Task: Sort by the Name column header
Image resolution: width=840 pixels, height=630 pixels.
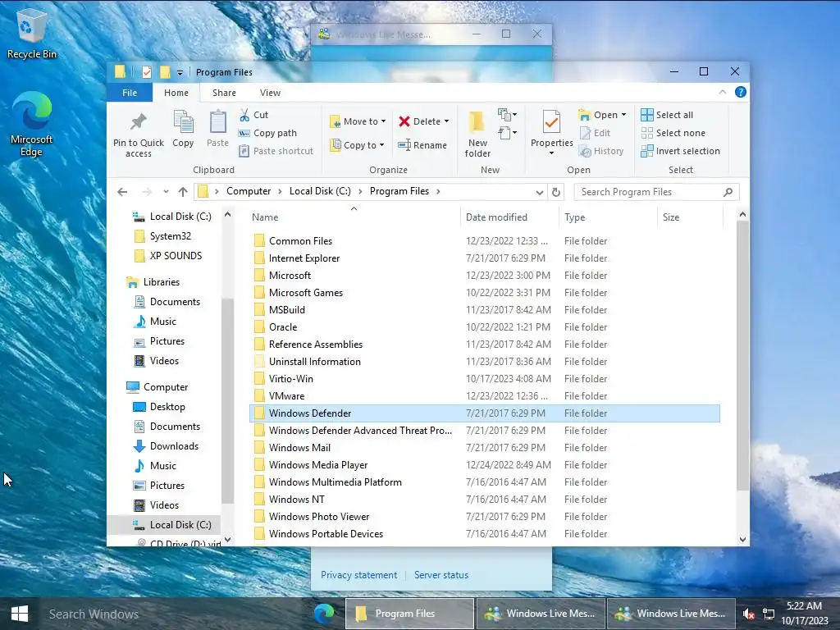Action: pos(354,217)
